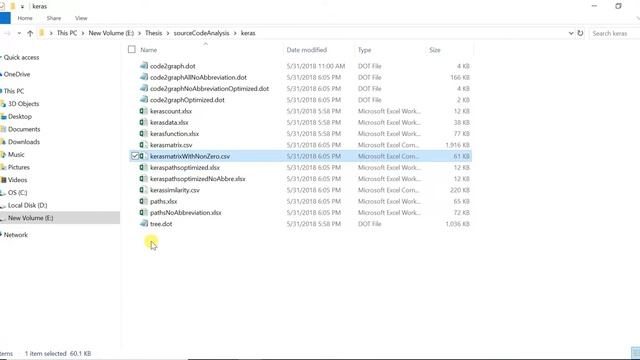Click the Search keras input box
Screen dimensions: 640x360
(613, 33)
